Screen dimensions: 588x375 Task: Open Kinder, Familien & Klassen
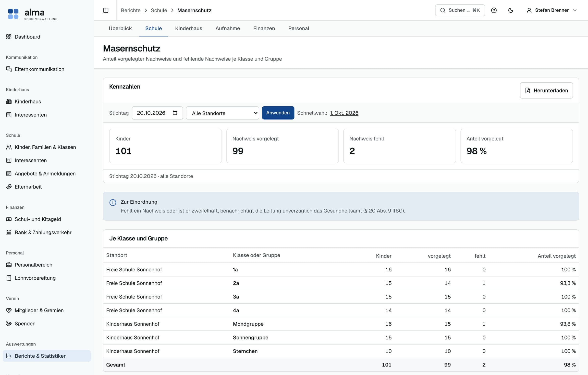point(47,147)
